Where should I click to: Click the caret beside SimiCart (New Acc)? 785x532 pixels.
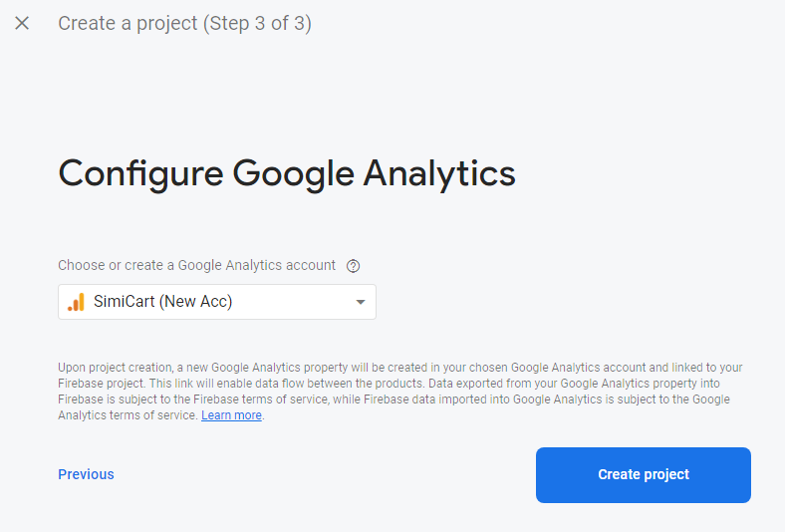[361, 303]
